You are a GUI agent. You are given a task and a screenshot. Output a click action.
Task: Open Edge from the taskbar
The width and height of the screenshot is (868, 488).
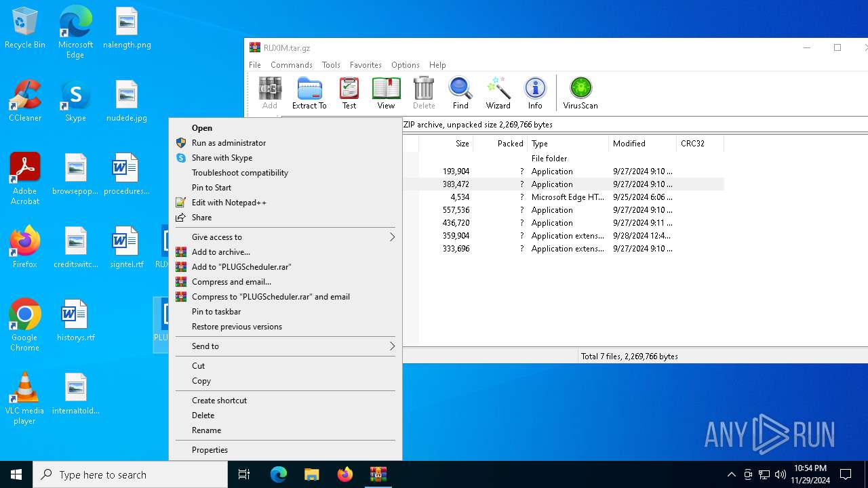pyautogui.click(x=279, y=474)
